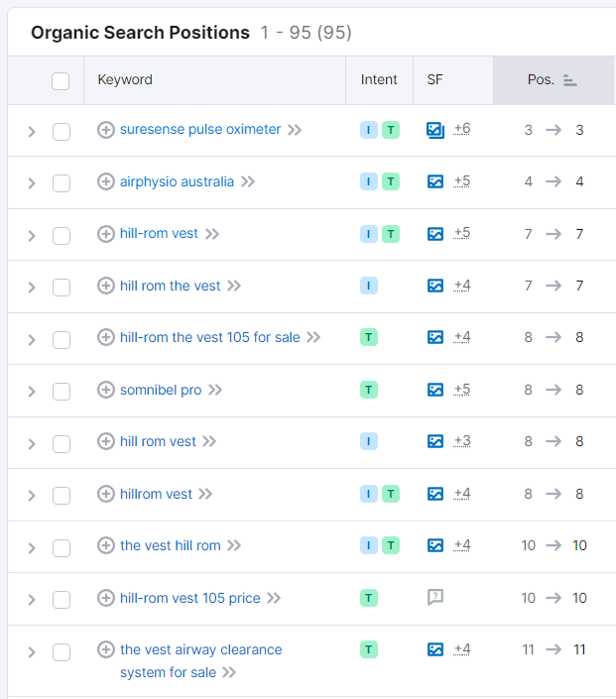
Task: Click plus icon beside hill rom vest
Action: tap(106, 441)
